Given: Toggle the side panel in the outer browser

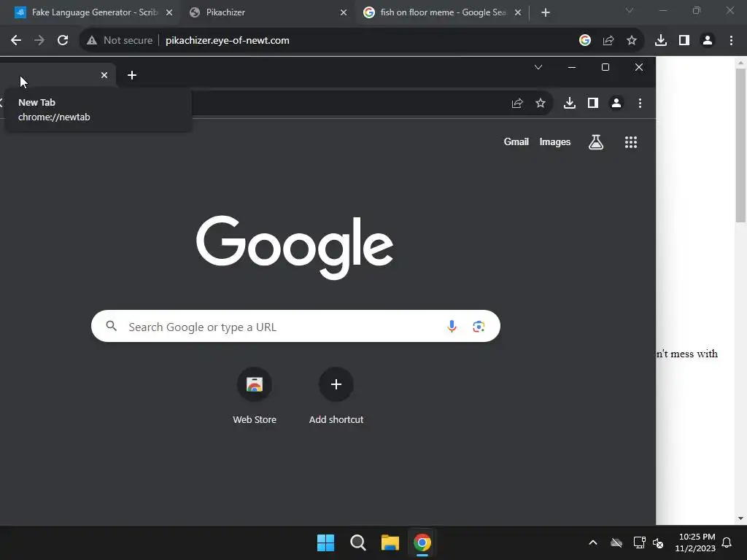Looking at the screenshot, I should pyautogui.click(x=684, y=41).
